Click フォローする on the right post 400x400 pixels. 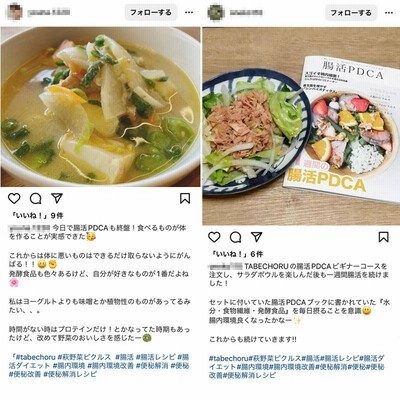coord(351,13)
